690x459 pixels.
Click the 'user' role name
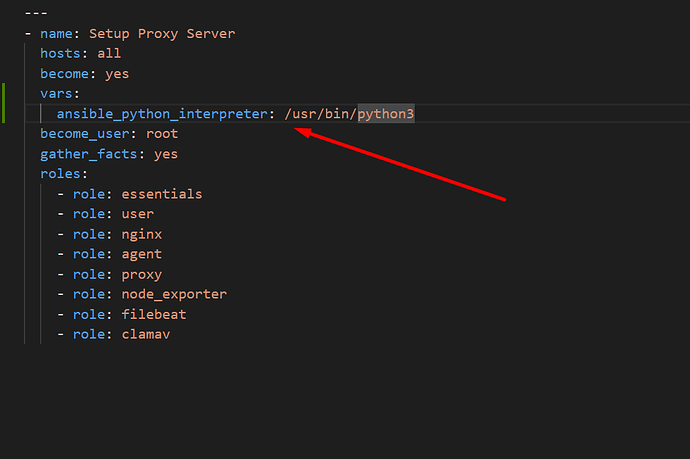click(138, 214)
